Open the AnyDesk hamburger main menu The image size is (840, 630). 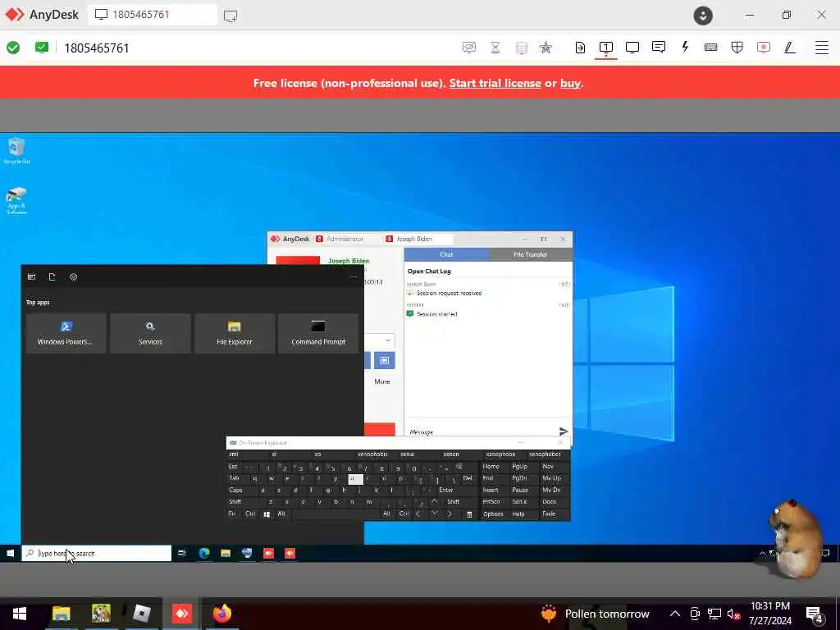(822, 47)
